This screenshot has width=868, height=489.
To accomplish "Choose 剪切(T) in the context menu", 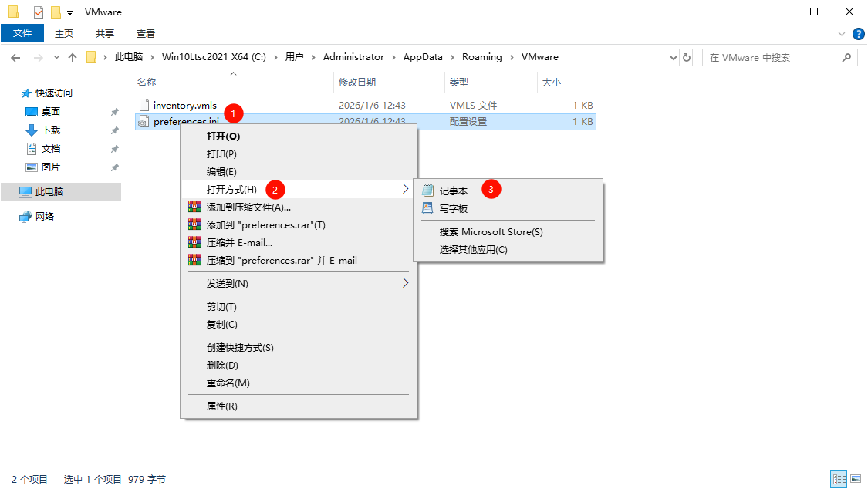I will coord(299,306).
